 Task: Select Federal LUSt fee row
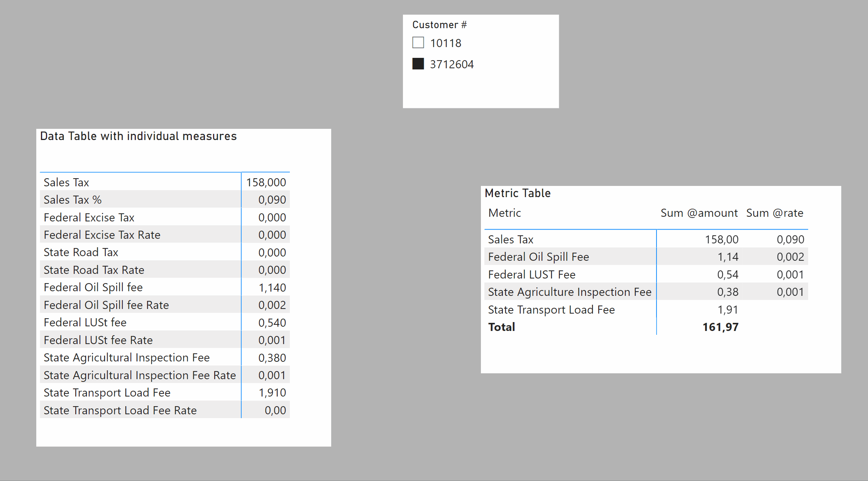(165, 322)
